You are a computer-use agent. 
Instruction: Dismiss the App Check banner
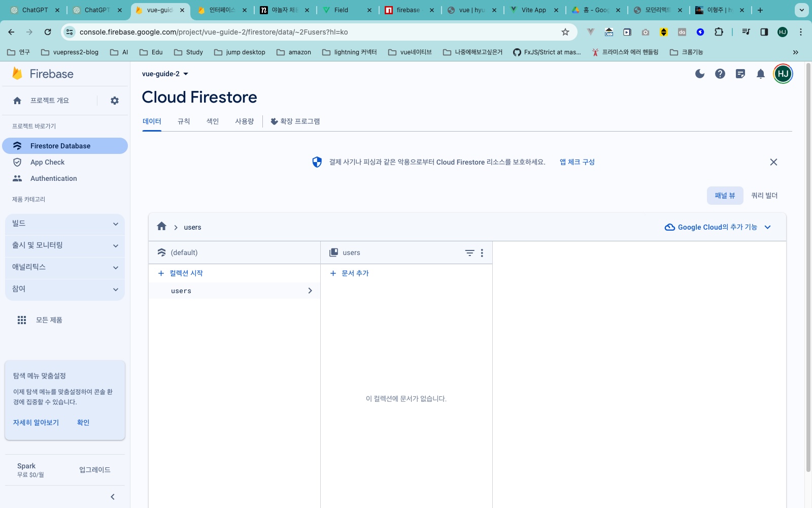click(773, 162)
